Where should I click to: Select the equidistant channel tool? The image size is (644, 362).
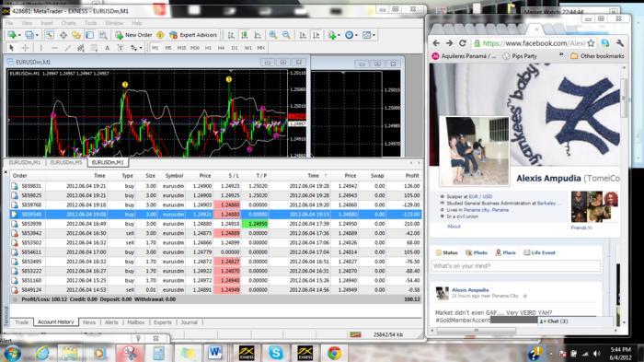(81, 48)
